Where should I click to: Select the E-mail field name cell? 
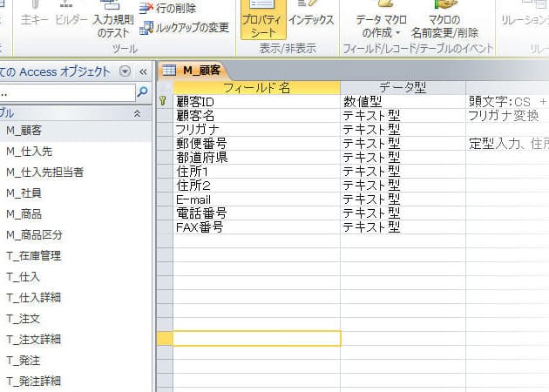[257, 199]
